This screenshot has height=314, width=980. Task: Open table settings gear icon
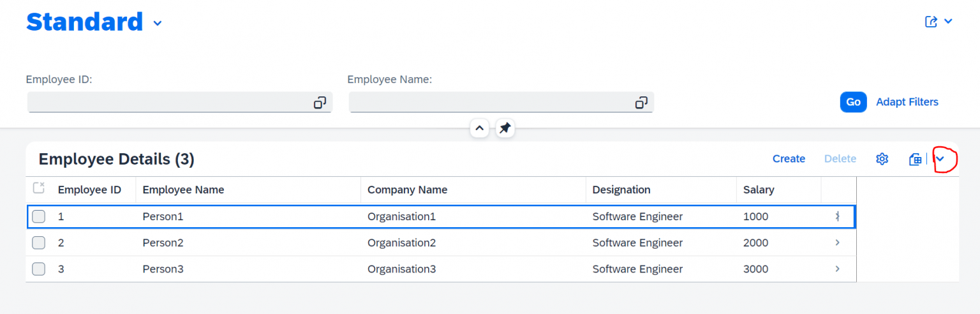882,159
